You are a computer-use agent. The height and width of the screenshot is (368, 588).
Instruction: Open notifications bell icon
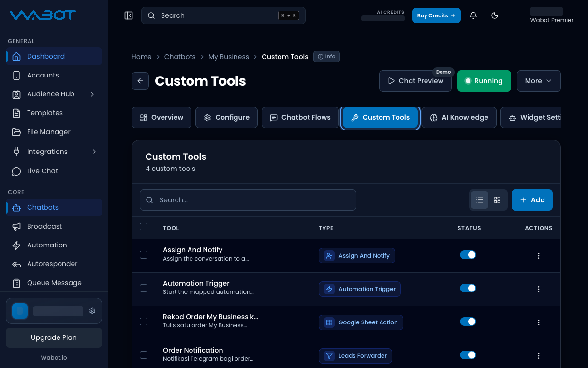coord(473,15)
